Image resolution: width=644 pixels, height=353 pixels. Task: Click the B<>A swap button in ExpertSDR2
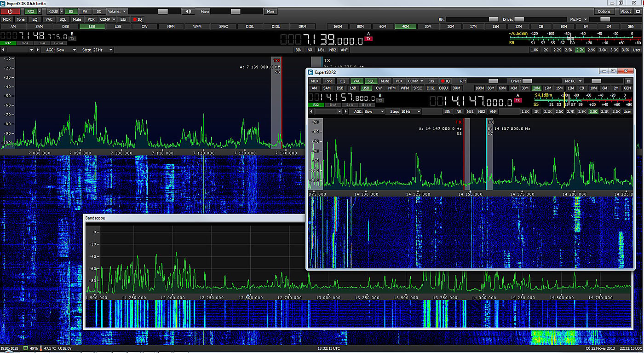point(367,104)
